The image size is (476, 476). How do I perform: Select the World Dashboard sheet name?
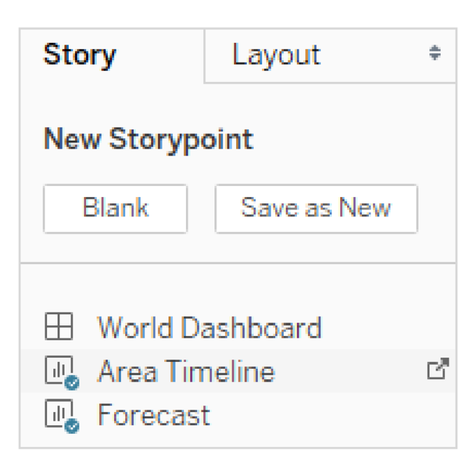coord(209,327)
